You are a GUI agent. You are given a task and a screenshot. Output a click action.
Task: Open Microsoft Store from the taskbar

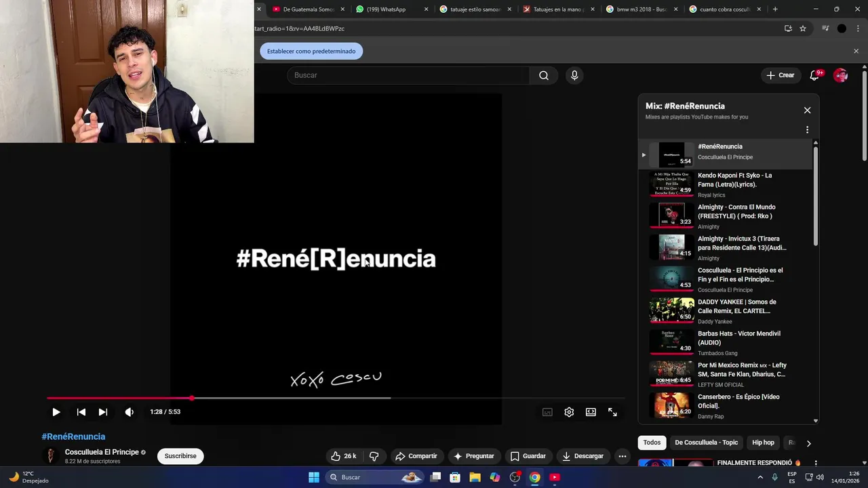(x=456, y=477)
